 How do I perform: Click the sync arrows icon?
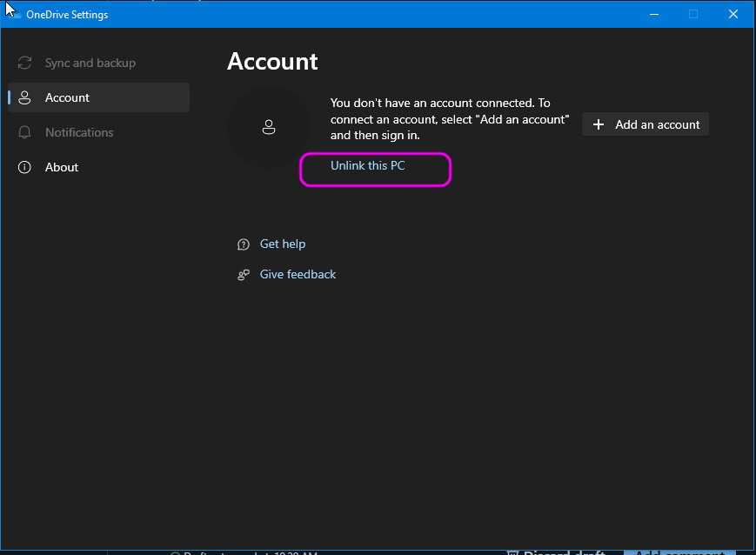tap(24, 63)
